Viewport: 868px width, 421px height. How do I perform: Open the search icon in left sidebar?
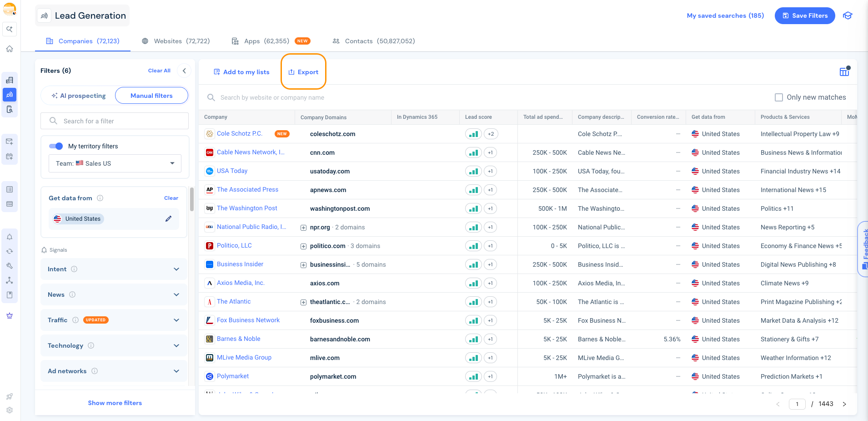10,29
